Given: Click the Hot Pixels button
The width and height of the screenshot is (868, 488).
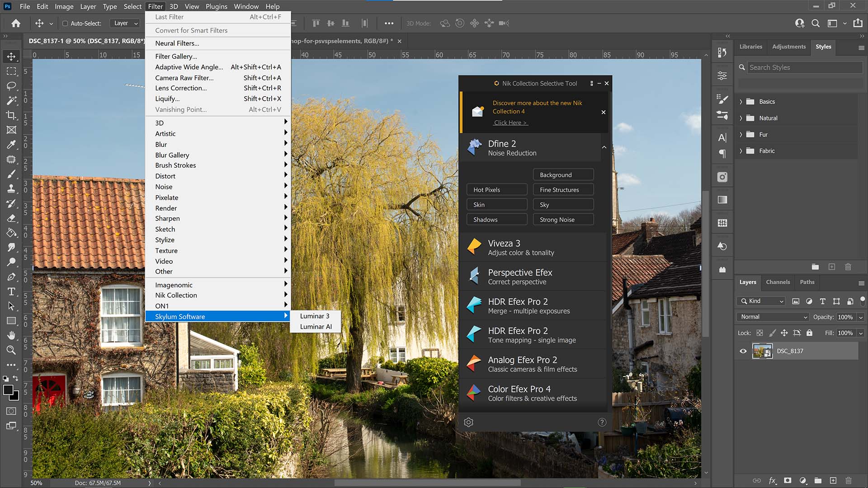Looking at the screenshot, I should pos(497,190).
